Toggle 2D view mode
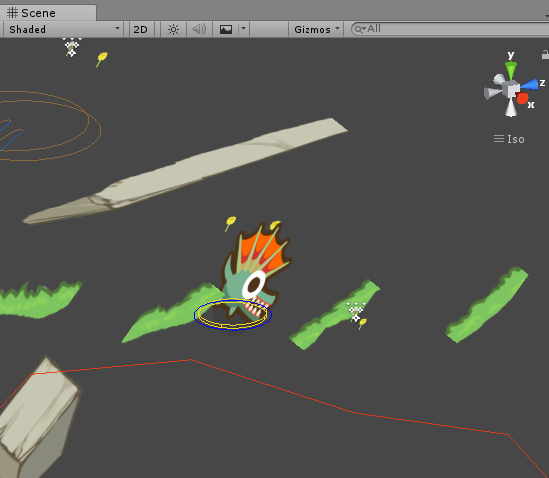The image size is (549, 478). [x=140, y=29]
